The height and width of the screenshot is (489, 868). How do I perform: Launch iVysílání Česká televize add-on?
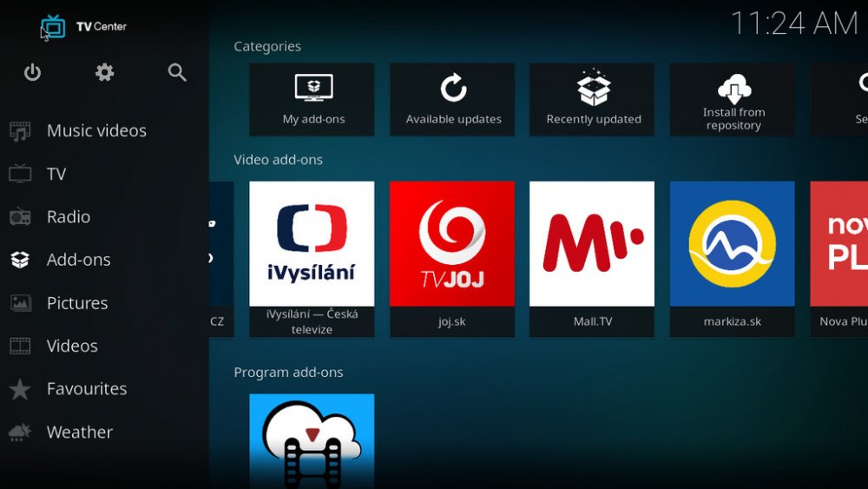pyautogui.click(x=312, y=257)
